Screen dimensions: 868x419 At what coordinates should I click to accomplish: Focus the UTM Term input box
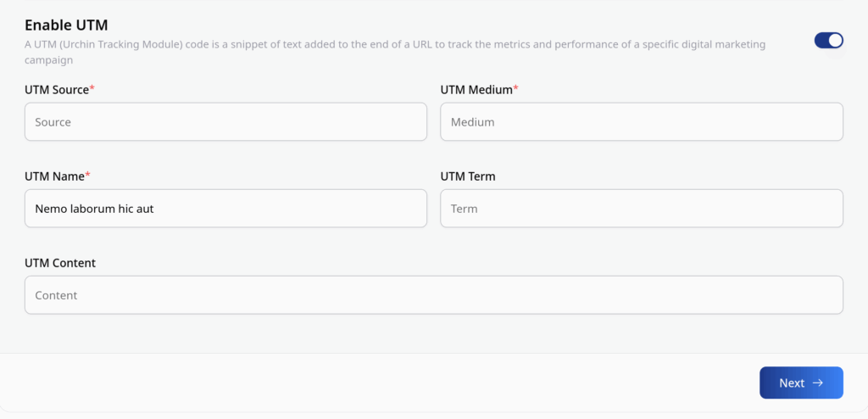641,209
